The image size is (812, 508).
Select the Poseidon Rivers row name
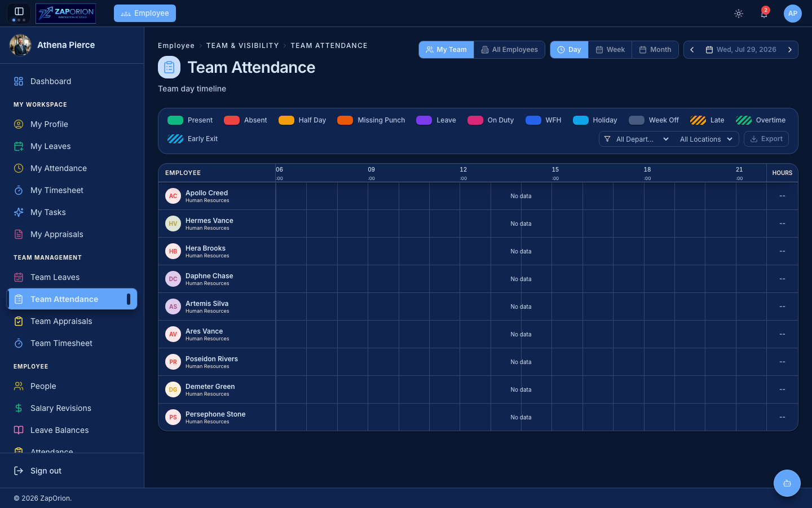point(211,359)
